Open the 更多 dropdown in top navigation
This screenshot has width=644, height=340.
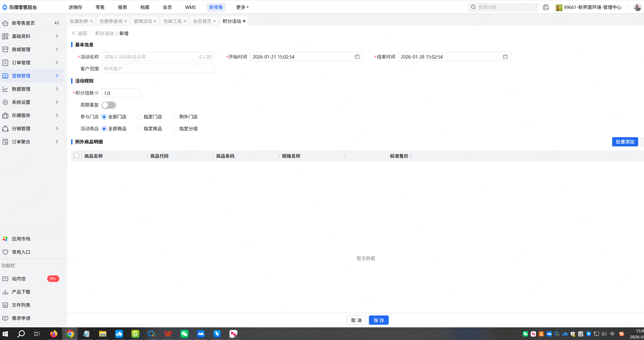pyautogui.click(x=242, y=7)
